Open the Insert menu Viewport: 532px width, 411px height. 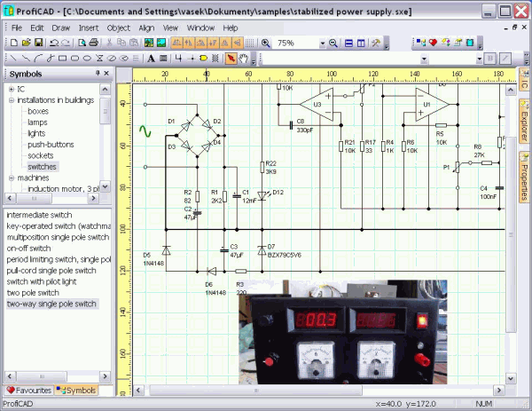89,28
